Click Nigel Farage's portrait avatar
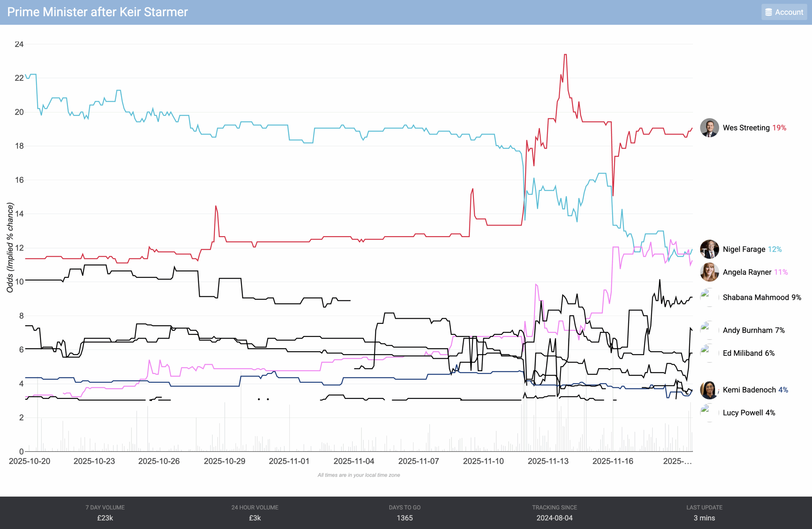Image resolution: width=812 pixels, height=529 pixels. 709,249
